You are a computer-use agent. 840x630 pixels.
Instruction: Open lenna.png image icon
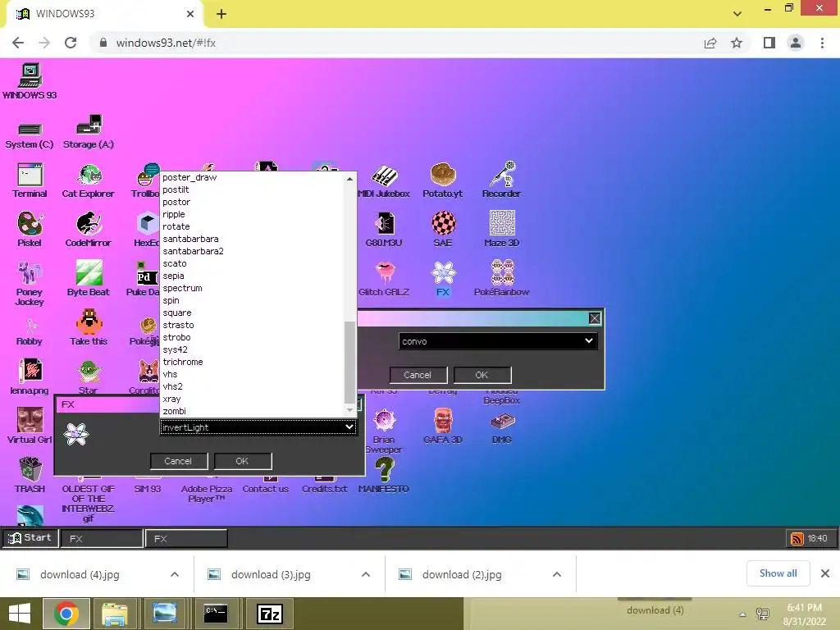coord(30,372)
